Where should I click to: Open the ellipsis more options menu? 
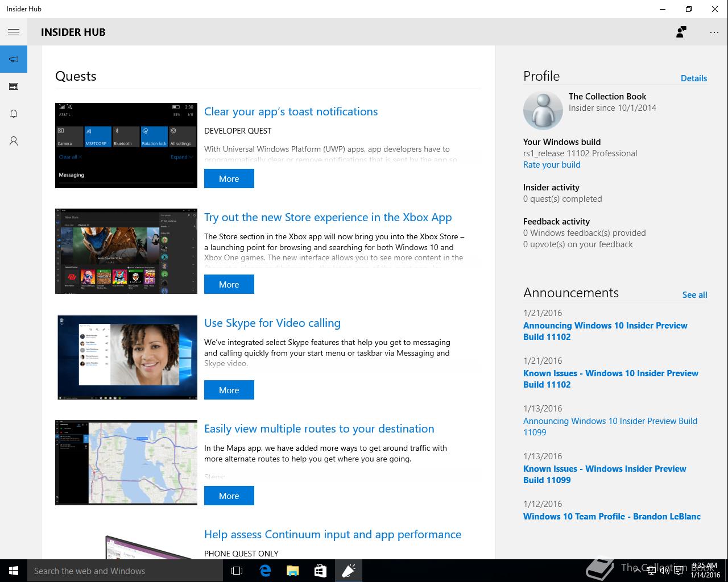(x=714, y=32)
